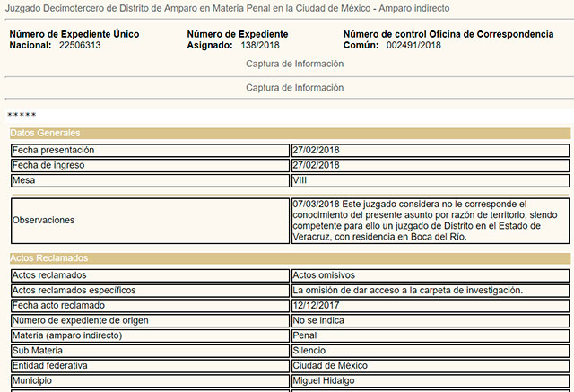Screen dimensions: 574x392
Task: Select the Materia field showing Penal
Action: pos(430,335)
